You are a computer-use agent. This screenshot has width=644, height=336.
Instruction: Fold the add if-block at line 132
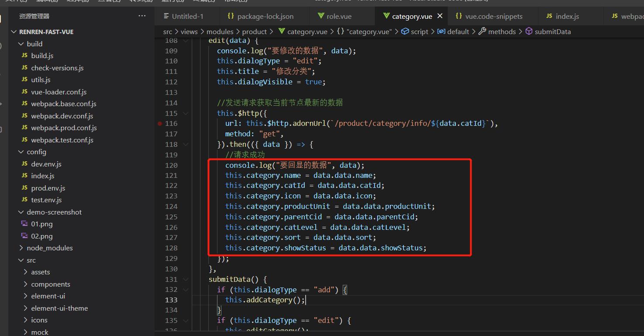coord(186,290)
